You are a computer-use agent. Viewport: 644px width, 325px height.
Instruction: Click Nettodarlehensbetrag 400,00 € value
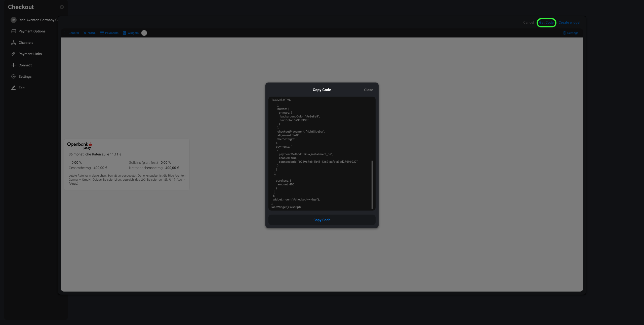(172, 168)
